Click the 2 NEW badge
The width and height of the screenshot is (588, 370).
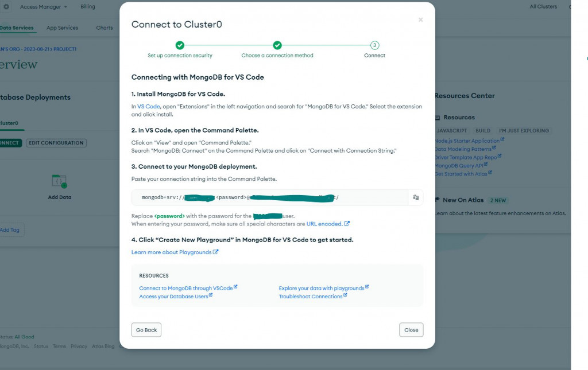pyautogui.click(x=498, y=200)
